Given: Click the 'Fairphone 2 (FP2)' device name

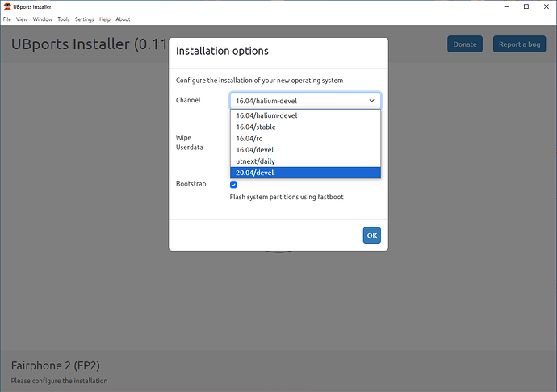Looking at the screenshot, I should [56, 365].
